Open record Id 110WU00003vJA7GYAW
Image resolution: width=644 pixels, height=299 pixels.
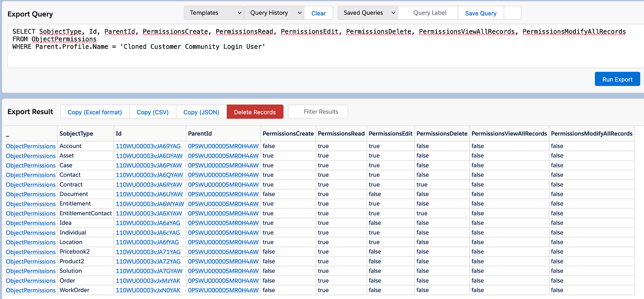[x=149, y=271]
